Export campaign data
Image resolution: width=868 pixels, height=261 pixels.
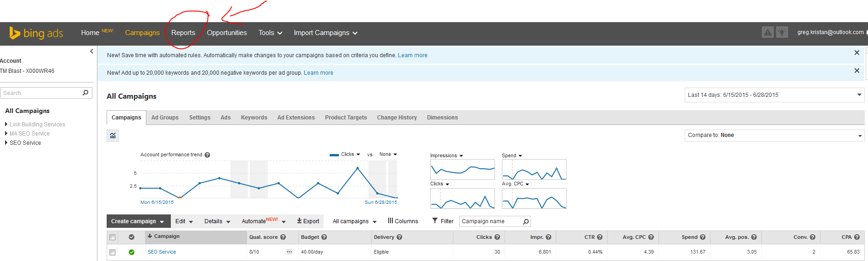coord(308,221)
